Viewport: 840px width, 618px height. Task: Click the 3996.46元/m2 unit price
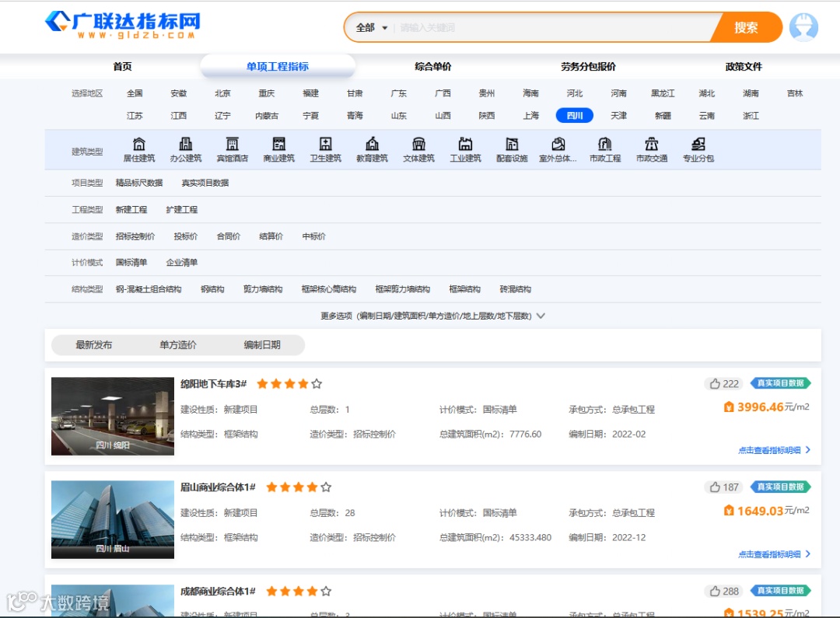(x=767, y=407)
